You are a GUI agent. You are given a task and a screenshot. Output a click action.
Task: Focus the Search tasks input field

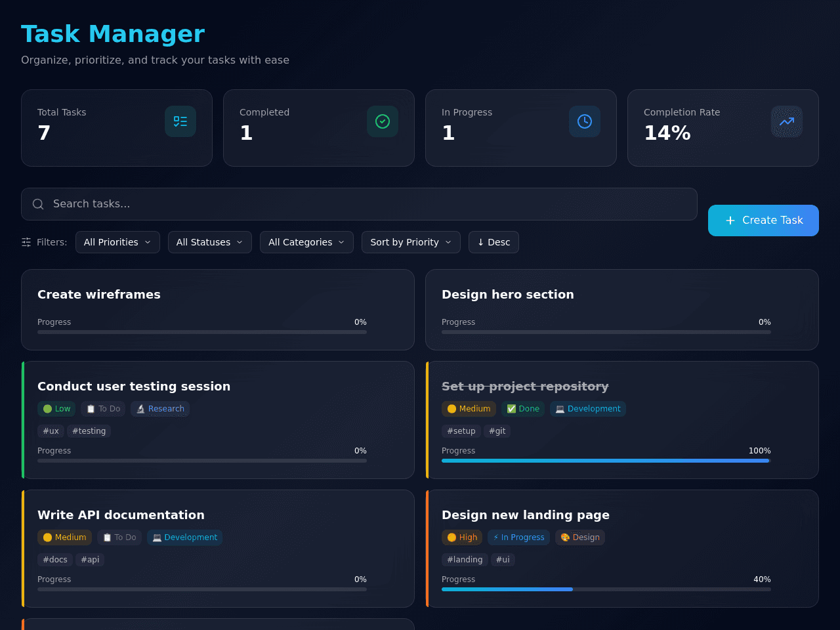pyautogui.click(x=359, y=204)
